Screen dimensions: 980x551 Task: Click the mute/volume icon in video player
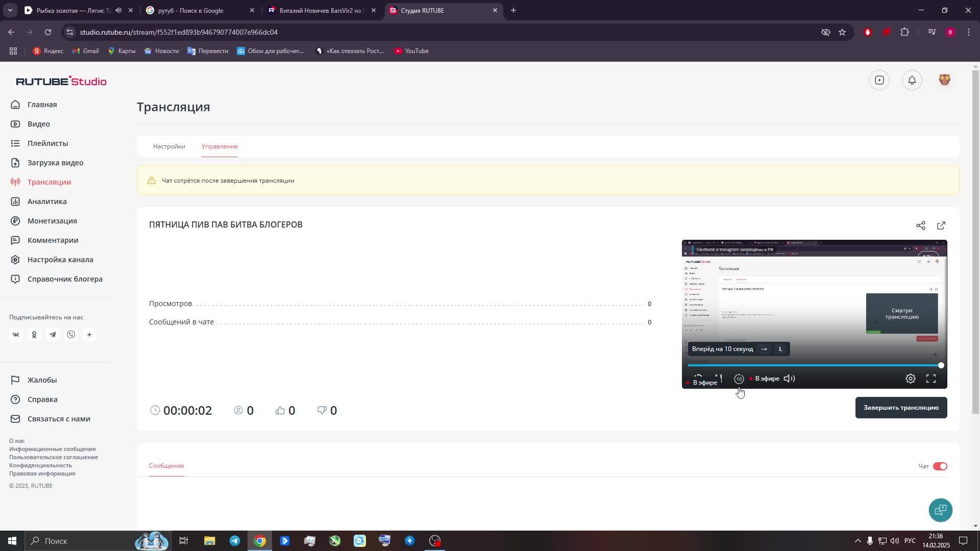click(x=792, y=378)
